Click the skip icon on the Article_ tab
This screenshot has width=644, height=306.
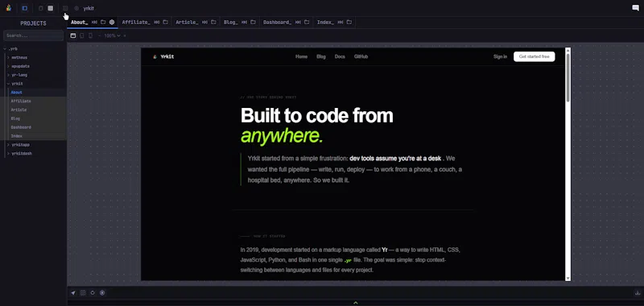click(x=204, y=23)
